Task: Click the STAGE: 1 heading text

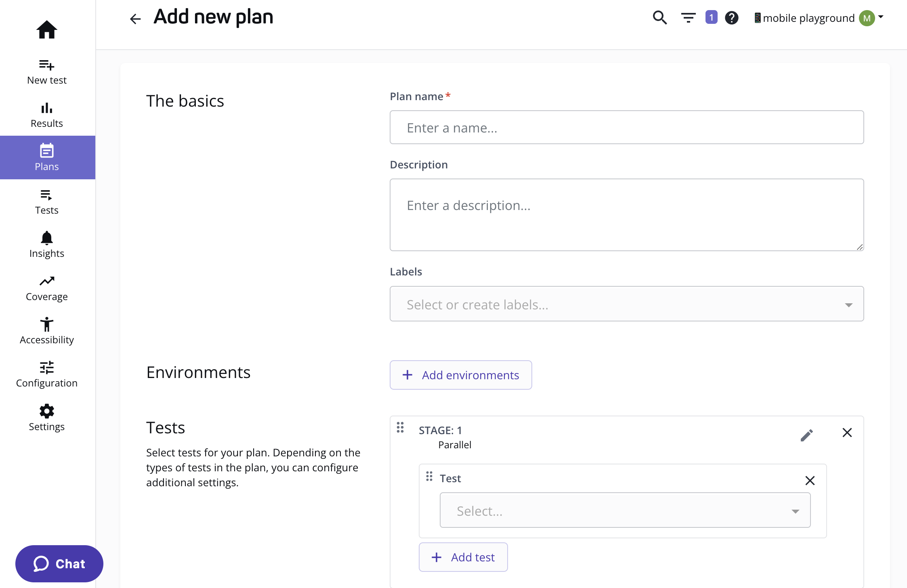Action: point(440,430)
